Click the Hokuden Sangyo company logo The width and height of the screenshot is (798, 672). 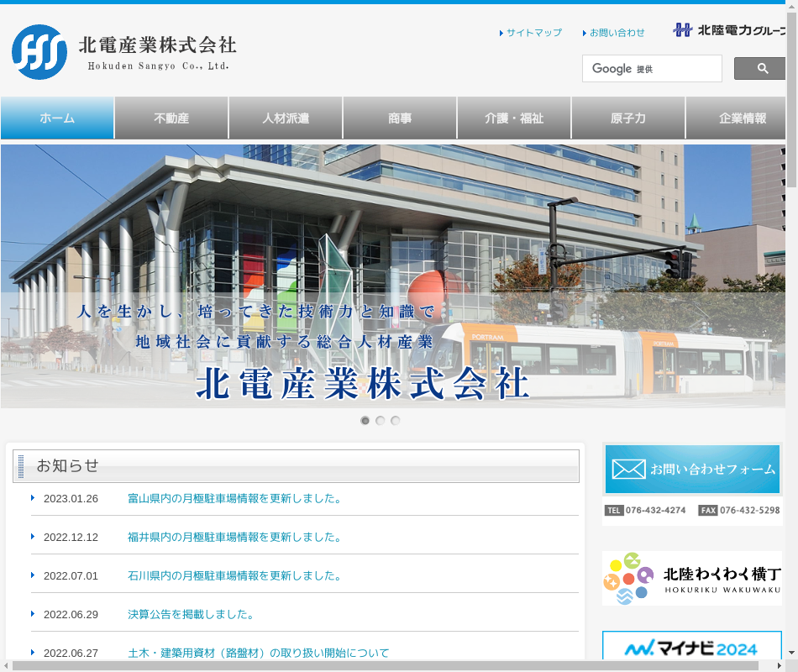point(123,52)
